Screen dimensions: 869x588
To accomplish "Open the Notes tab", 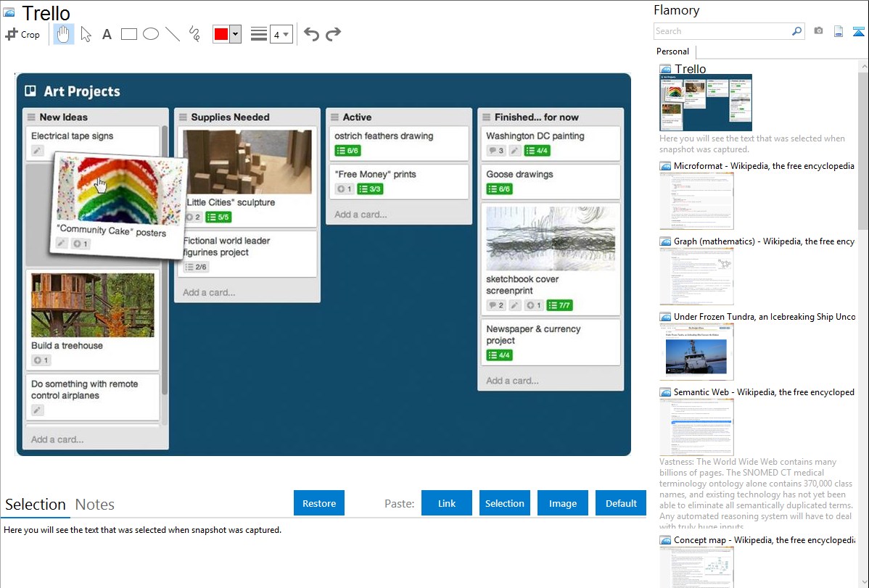I will point(95,505).
